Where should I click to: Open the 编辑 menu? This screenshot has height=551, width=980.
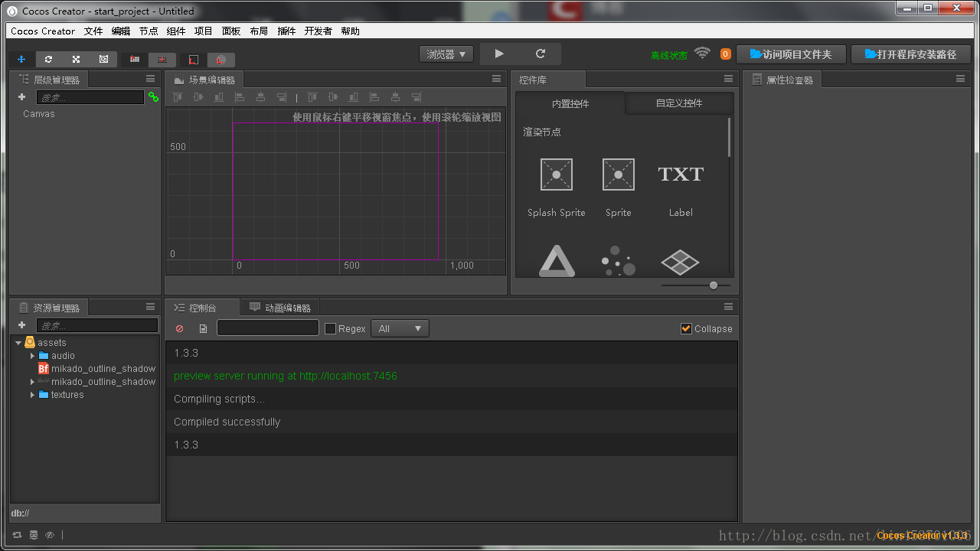click(121, 31)
